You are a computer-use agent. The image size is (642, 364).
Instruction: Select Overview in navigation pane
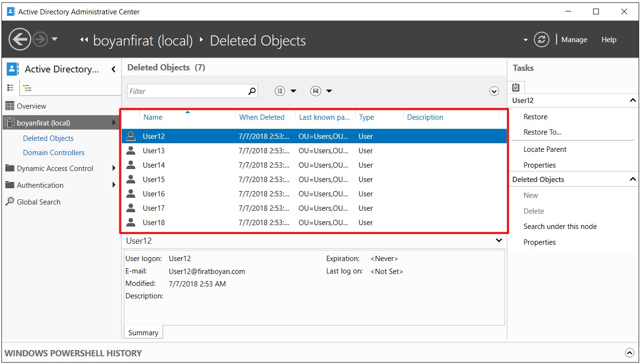click(32, 106)
